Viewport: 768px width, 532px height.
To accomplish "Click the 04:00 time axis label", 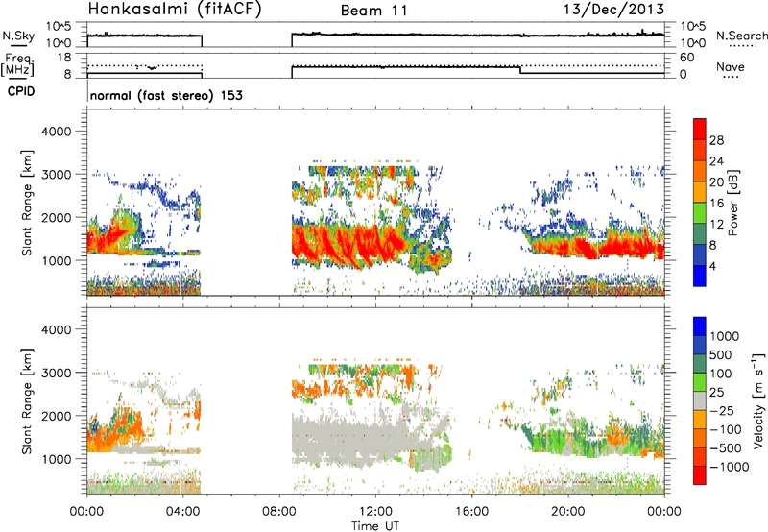I will 182,512.
